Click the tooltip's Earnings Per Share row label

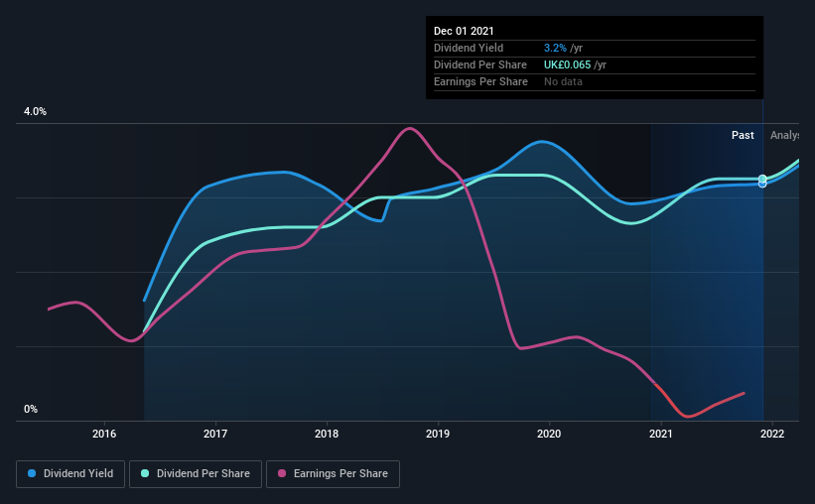tap(480, 81)
